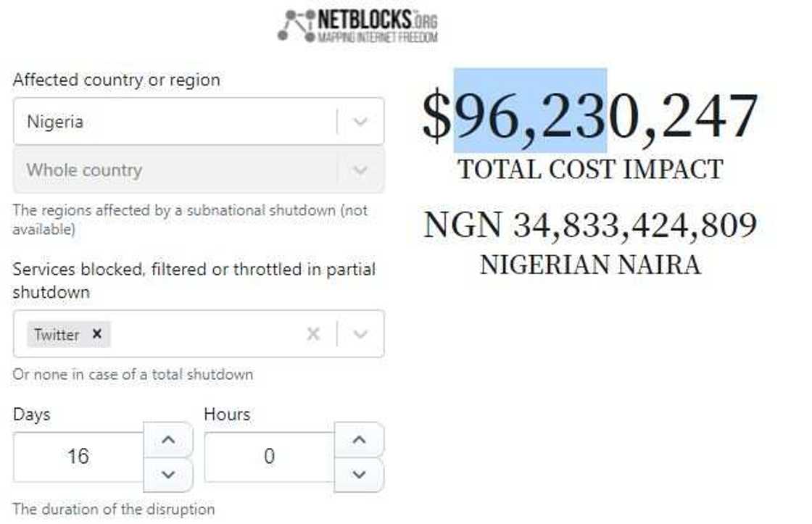This screenshot has width=812, height=524.
Task: Click the NetBlocks logo at top
Action: click(x=358, y=26)
